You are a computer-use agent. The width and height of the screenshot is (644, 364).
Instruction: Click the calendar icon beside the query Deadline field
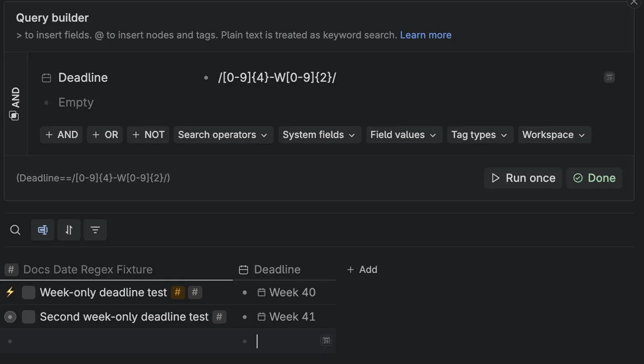click(x=46, y=78)
